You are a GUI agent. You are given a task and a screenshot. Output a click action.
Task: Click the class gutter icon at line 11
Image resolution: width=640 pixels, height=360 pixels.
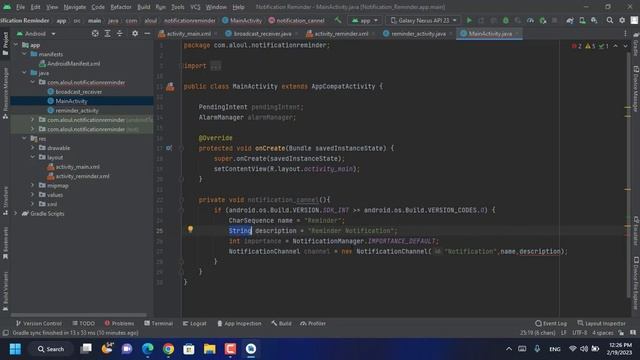coord(170,87)
